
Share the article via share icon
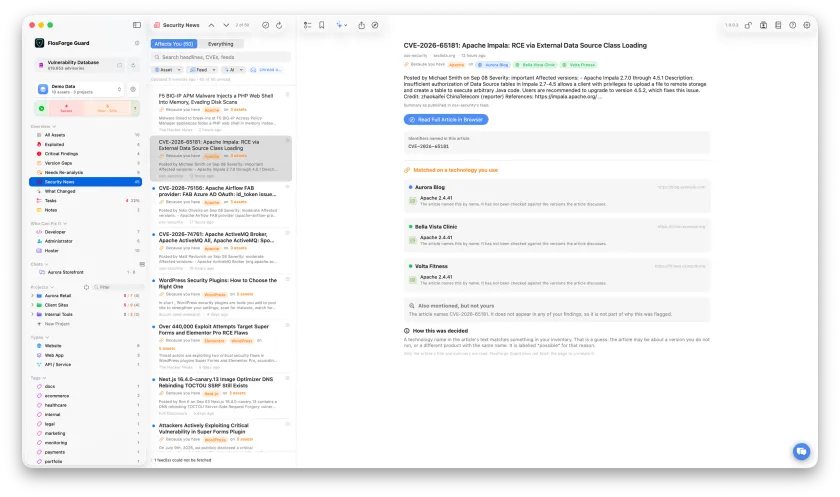[x=362, y=25]
